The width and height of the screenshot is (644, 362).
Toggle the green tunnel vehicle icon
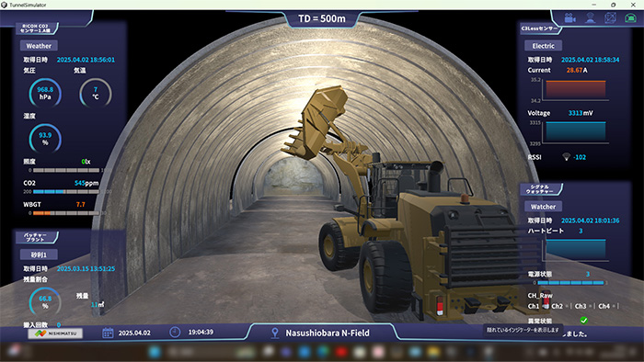coord(630,18)
